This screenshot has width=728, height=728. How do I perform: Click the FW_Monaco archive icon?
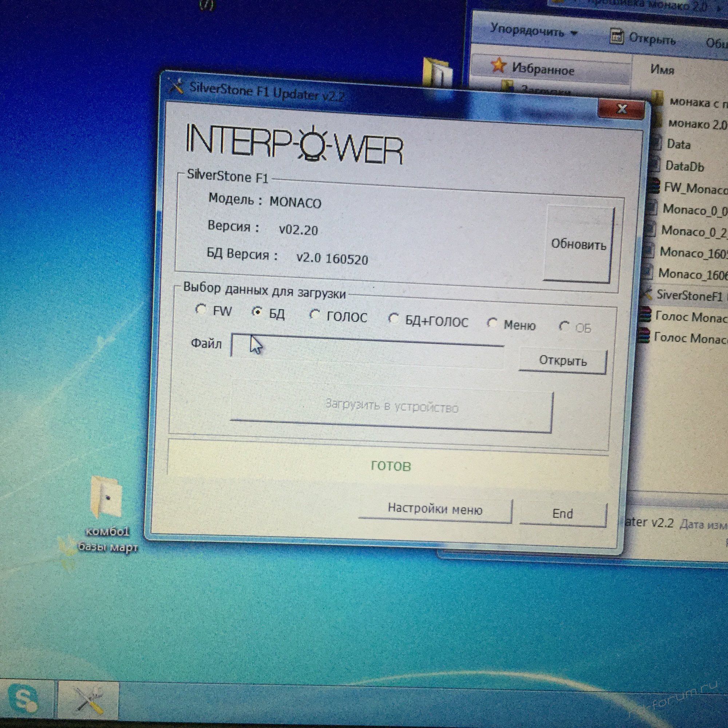654,185
